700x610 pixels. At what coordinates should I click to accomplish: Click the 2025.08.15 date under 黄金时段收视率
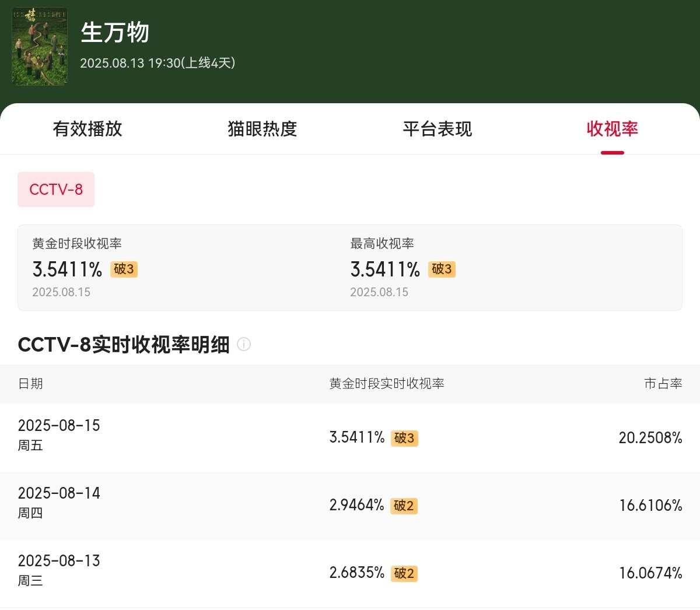[61, 292]
